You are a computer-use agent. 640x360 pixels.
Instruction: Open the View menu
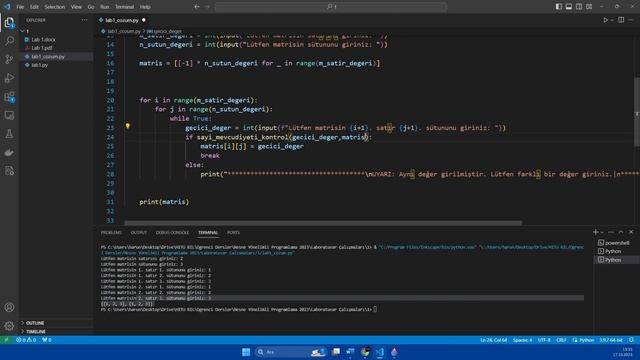click(x=76, y=7)
